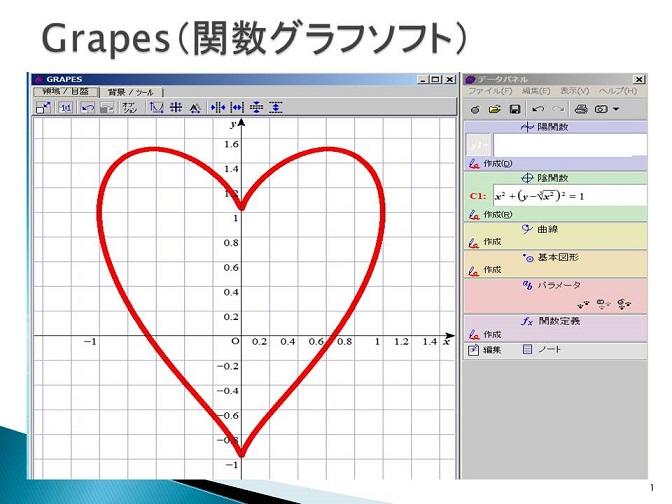672x504 pixels.
Task: Open the ファイル(F) menu in data panel
Action: (490, 91)
